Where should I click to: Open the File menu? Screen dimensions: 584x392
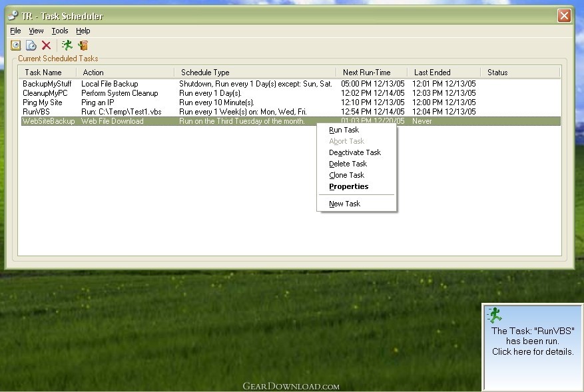(x=15, y=31)
